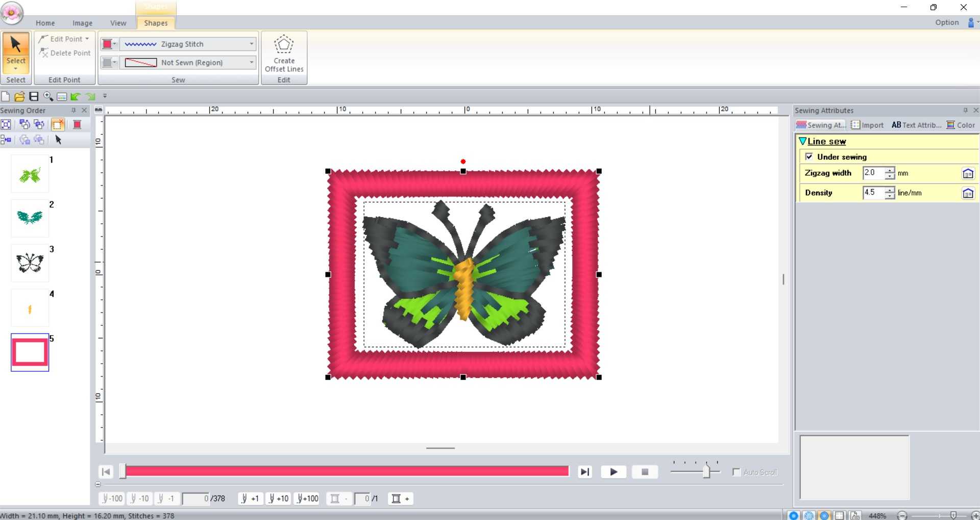This screenshot has height=520, width=980.
Task: Save the design using the toolbar icon
Action: pyautogui.click(x=33, y=96)
